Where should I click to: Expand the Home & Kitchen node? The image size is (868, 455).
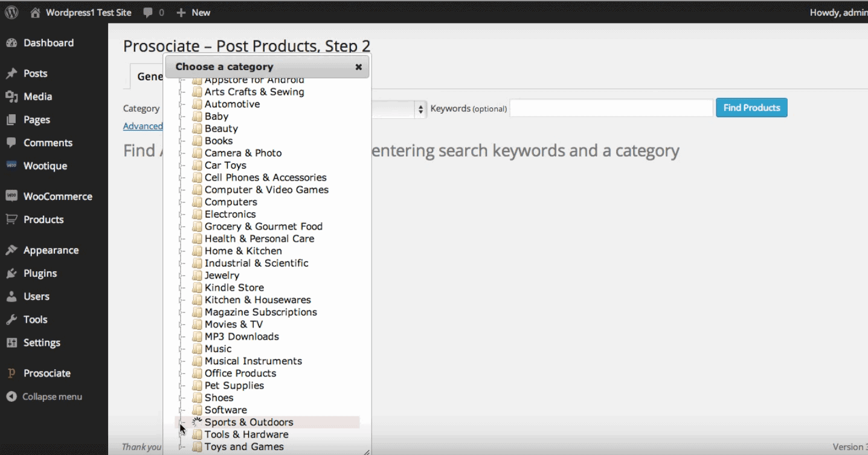(182, 251)
